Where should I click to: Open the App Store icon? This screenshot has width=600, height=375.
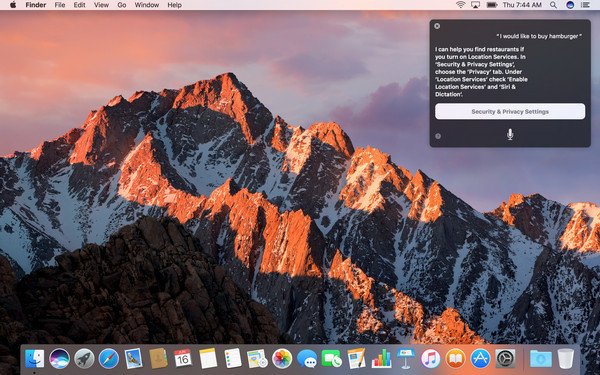click(x=480, y=359)
